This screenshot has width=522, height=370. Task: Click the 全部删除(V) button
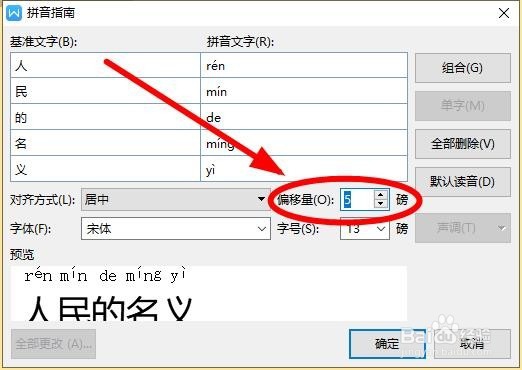(463, 144)
